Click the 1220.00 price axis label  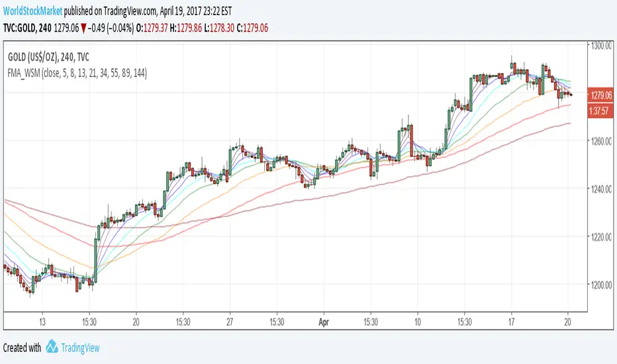point(601,237)
